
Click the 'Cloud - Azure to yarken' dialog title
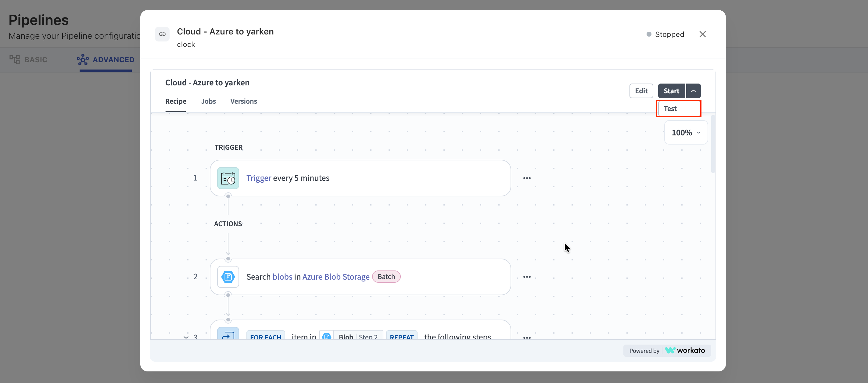pos(225,31)
